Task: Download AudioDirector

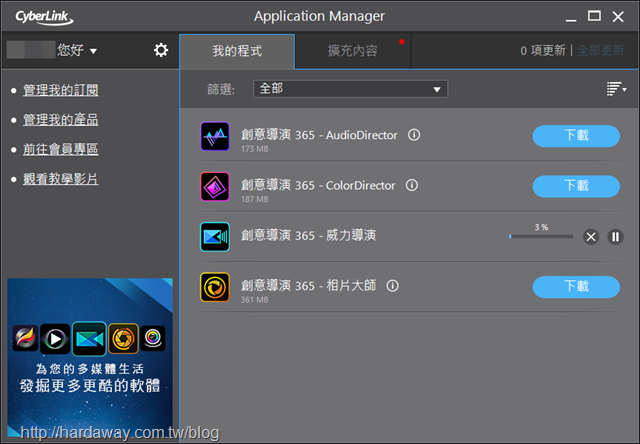Action: click(x=576, y=136)
